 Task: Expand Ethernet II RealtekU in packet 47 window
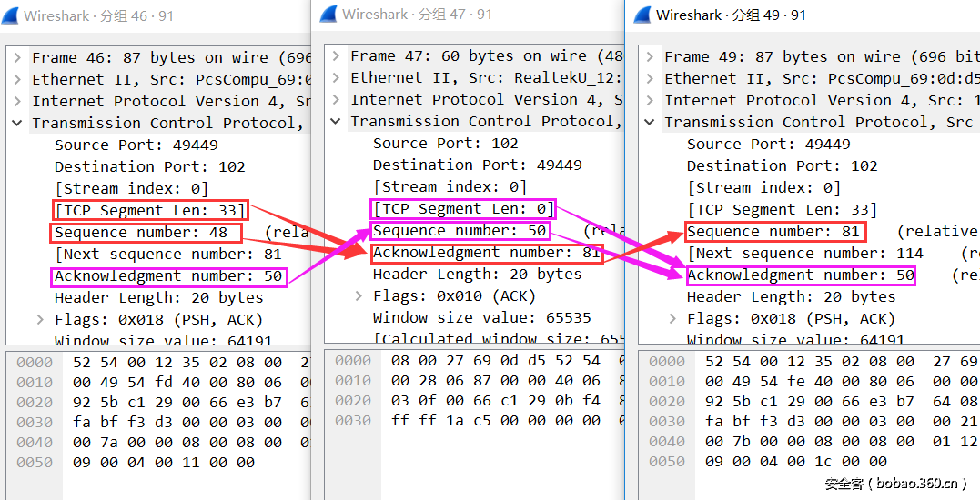tap(336, 78)
